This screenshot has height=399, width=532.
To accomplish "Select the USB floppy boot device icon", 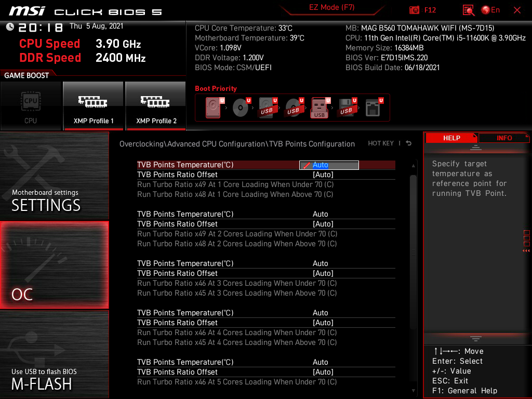I will (347, 108).
